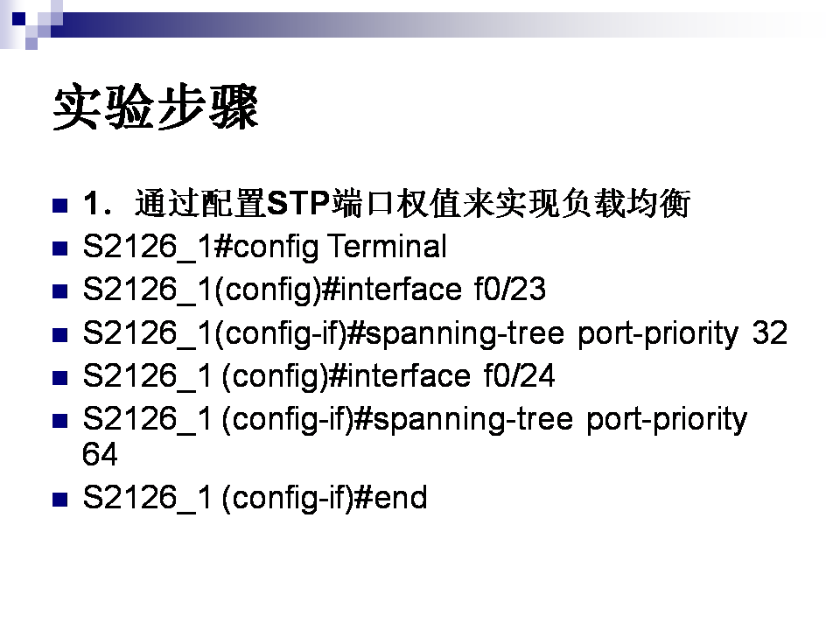The width and height of the screenshot is (840, 630).
Task: Select the bullet before interface f0/23 line
Action: point(59,292)
